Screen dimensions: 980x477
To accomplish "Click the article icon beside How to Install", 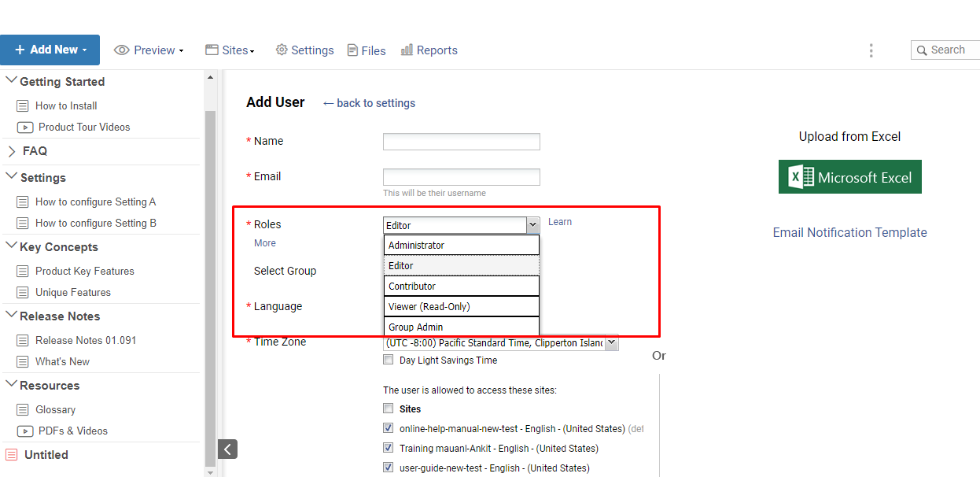I will click(x=22, y=105).
